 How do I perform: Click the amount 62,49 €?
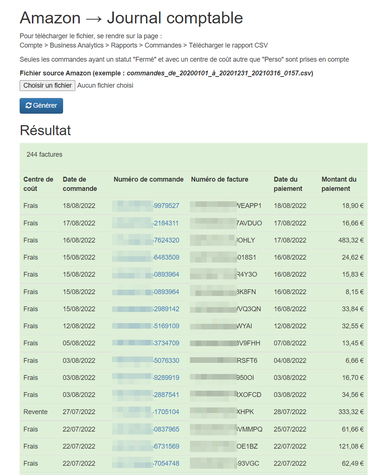point(353,464)
